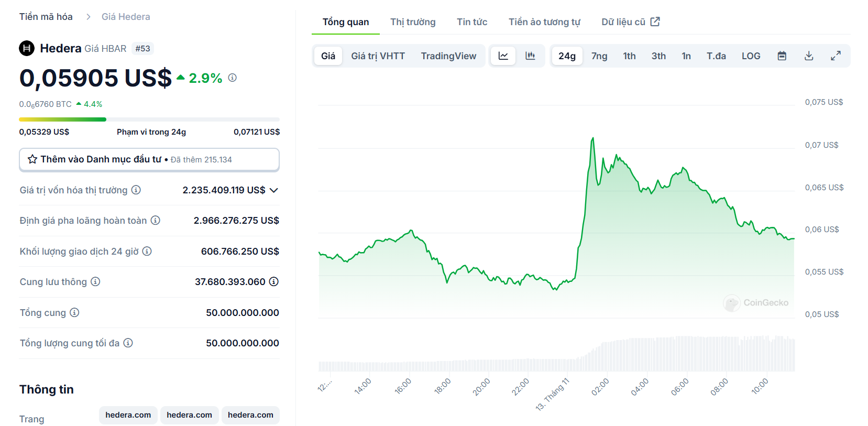Viewport: 868px width, 426px height.
Task: Open the calendar date range picker
Action: (x=782, y=56)
